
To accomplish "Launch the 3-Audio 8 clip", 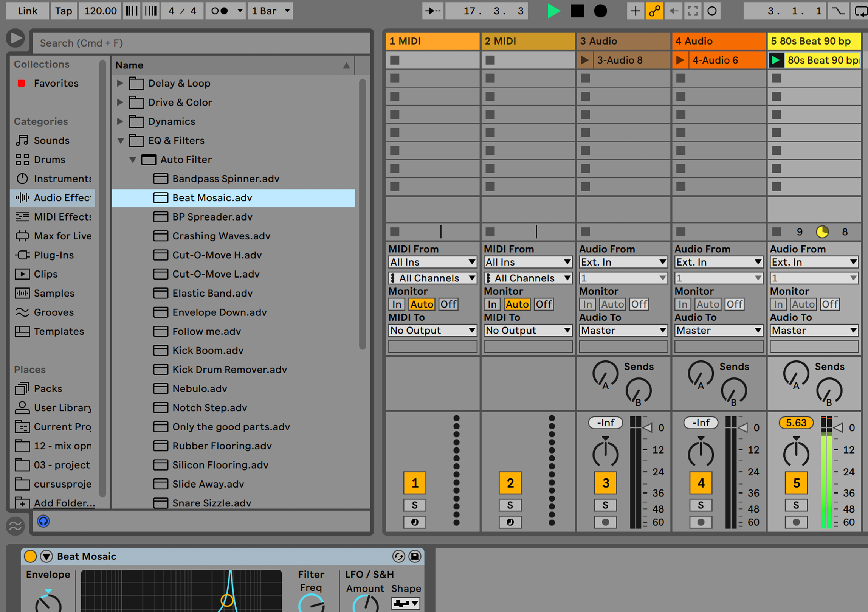I will (x=584, y=60).
